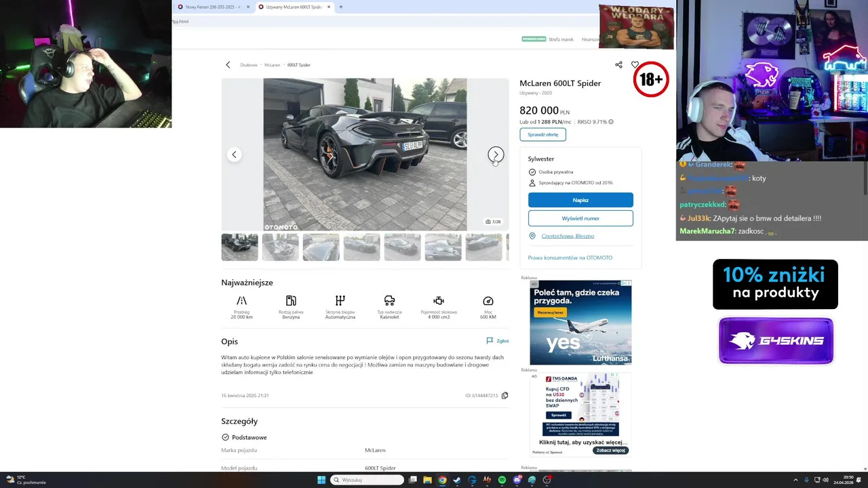Click Zobacz więcej in TMS Oanda ad

pos(611,450)
